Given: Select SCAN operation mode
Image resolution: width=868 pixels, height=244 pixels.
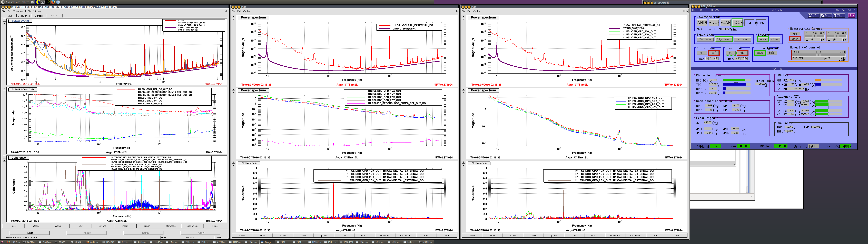Looking at the screenshot, I should coord(726,23).
